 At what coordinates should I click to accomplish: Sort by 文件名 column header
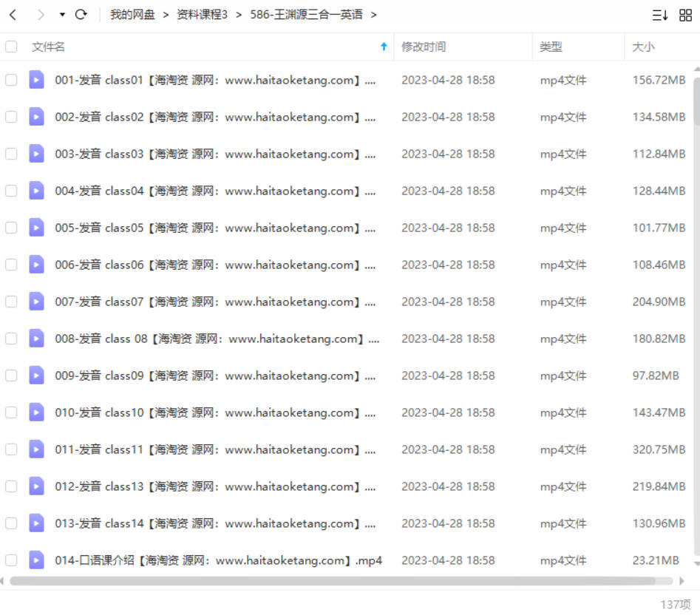click(48, 47)
